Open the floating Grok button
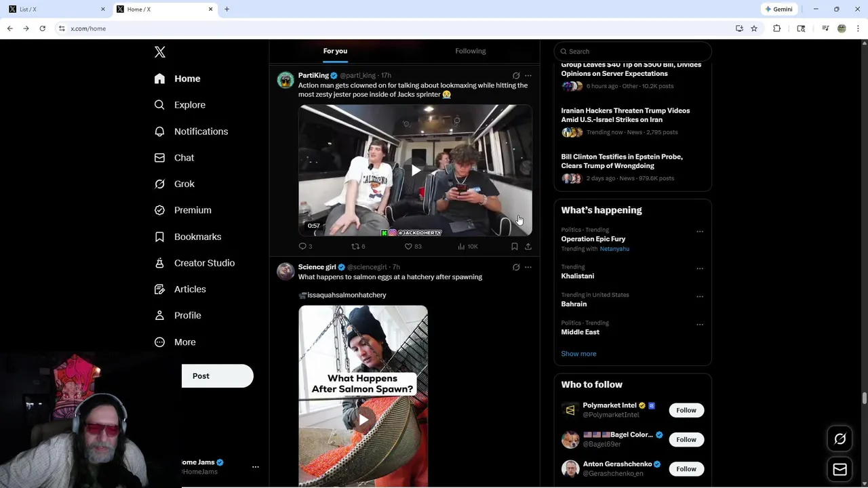Viewport: 868px width, 488px height. (x=840, y=439)
